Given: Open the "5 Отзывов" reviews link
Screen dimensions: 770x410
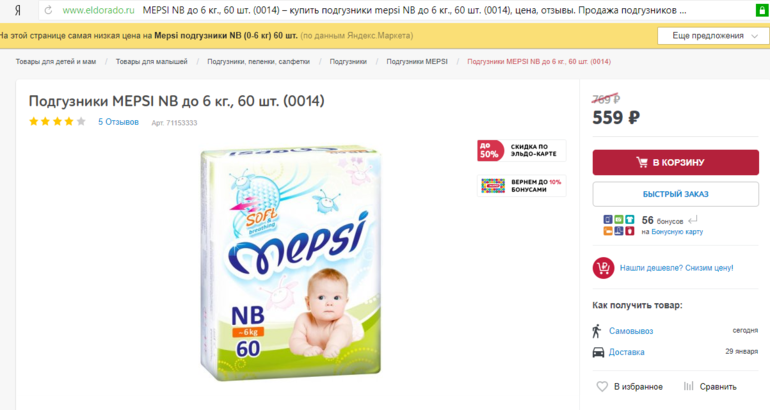Looking at the screenshot, I should [118, 122].
